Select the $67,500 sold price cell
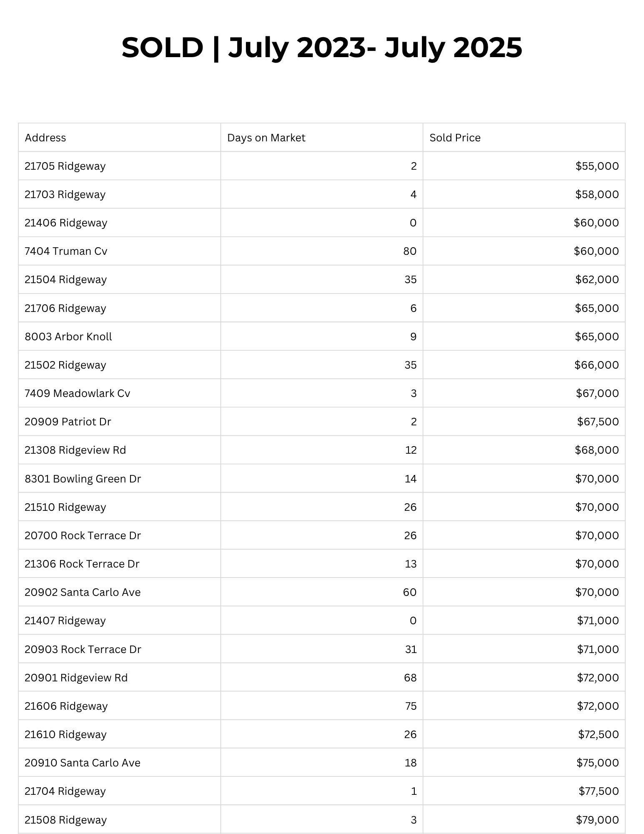 click(x=598, y=422)
